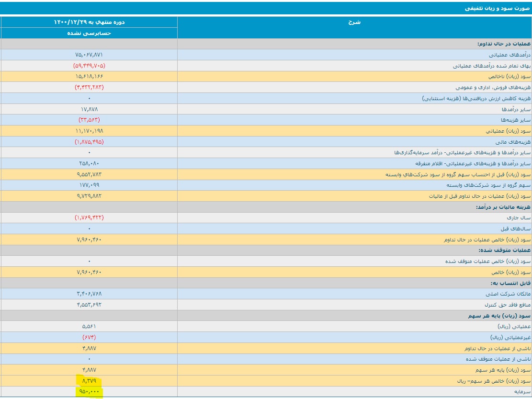Click the صورت سود و زیان تلفیقی title bar

[266, 8]
